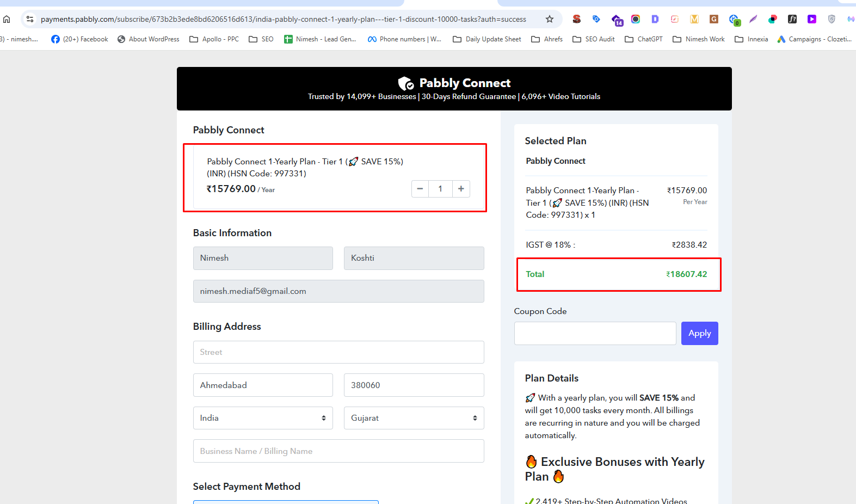The height and width of the screenshot is (504, 856).
Task: Click the Coupon Code input field
Action: tap(595, 333)
